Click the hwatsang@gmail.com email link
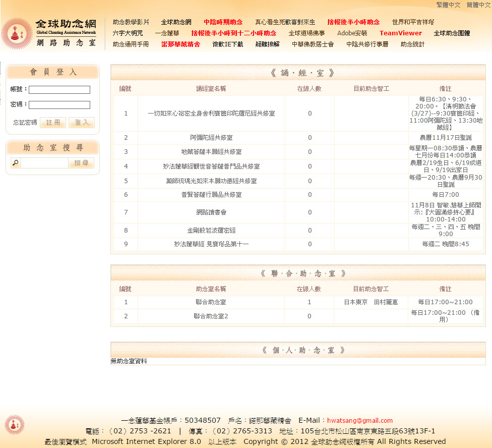This screenshot has width=492, height=448. [x=359, y=420]
